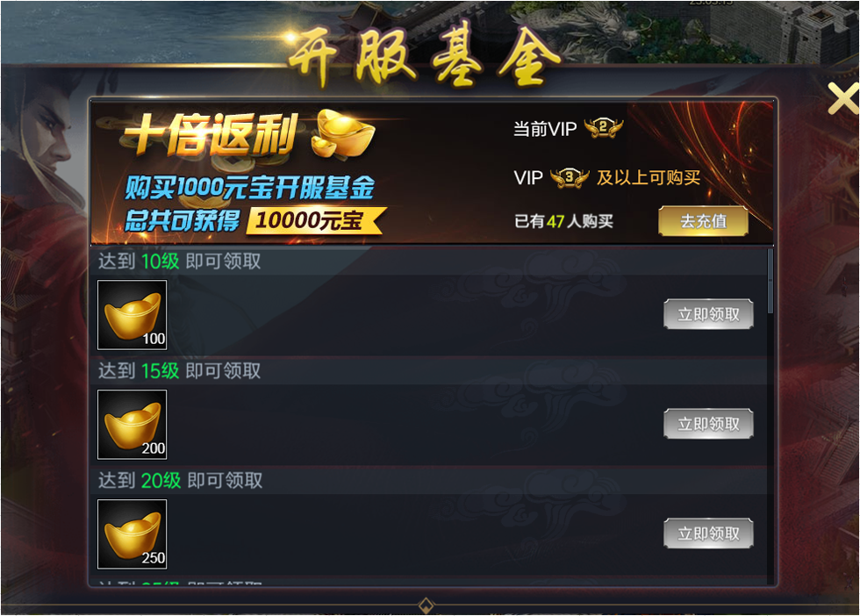Click the diamond ornament at the bottom center
Viewport: 860px width, 616px height.
426,605
